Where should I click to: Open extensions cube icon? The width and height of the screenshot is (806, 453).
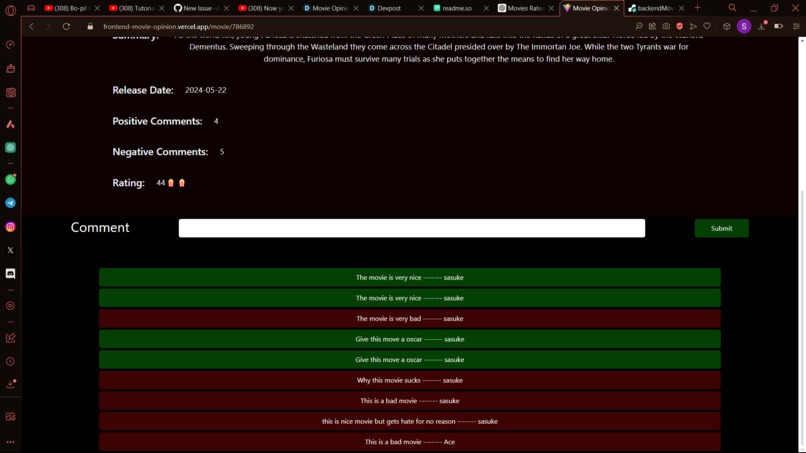727,26
